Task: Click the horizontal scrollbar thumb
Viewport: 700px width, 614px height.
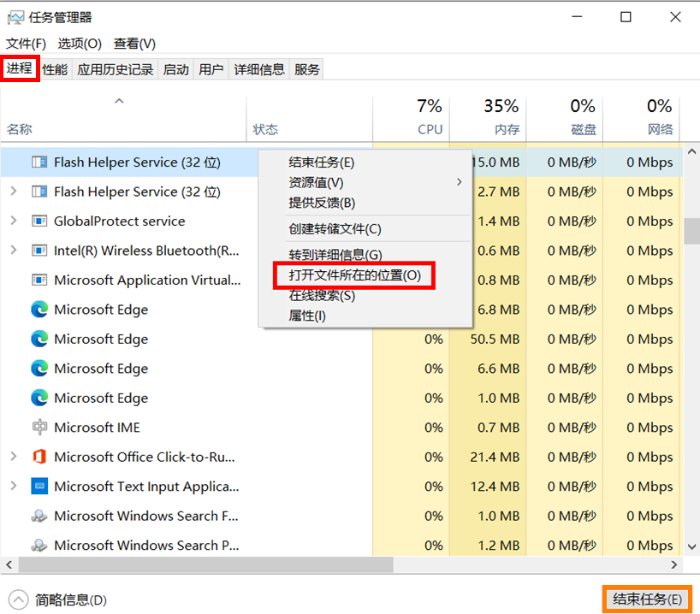Action: coord(205,564)
